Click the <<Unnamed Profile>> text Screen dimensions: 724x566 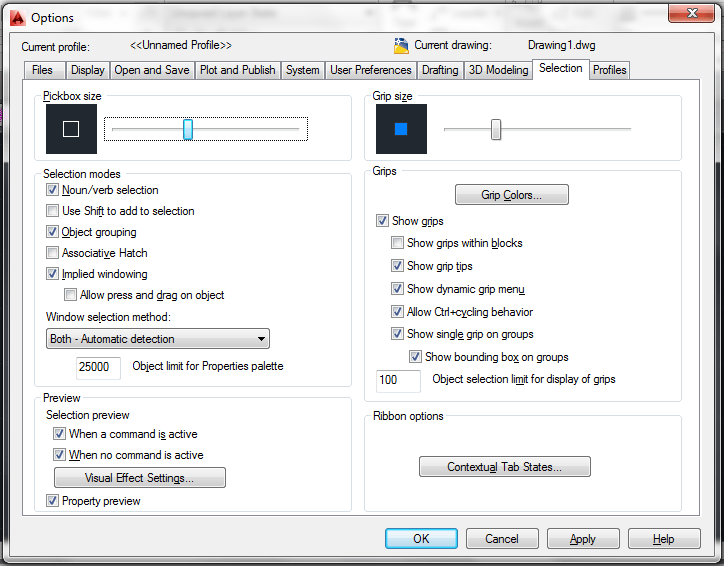[181, 45]
